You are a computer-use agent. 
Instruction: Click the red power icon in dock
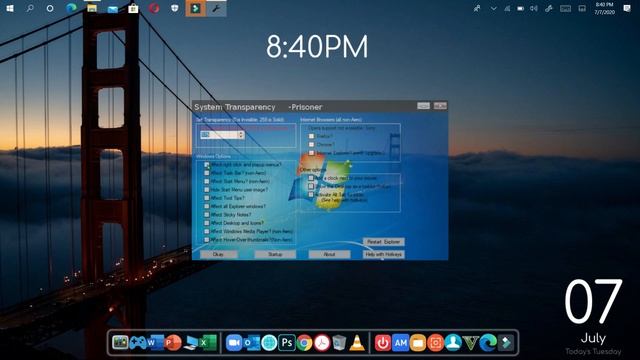tap(382, 343)
